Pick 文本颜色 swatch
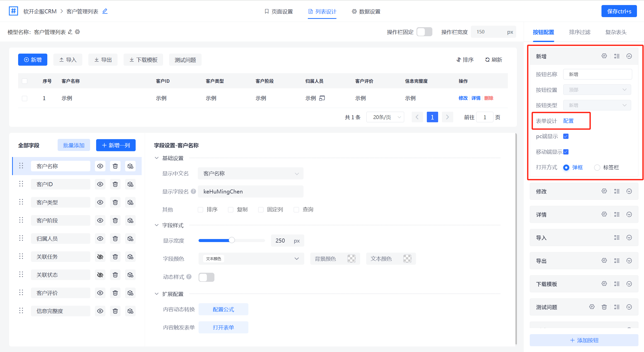This screenshot has width=644, height=352. 407,259
